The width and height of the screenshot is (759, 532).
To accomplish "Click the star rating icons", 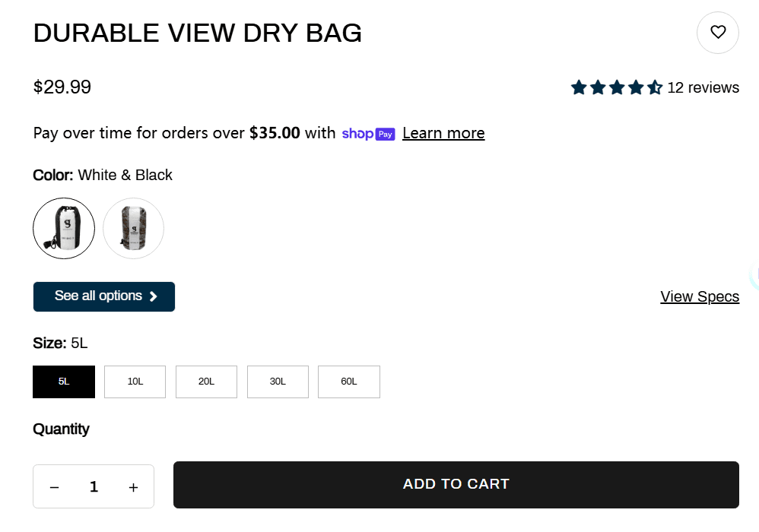I will click(616, 88).
